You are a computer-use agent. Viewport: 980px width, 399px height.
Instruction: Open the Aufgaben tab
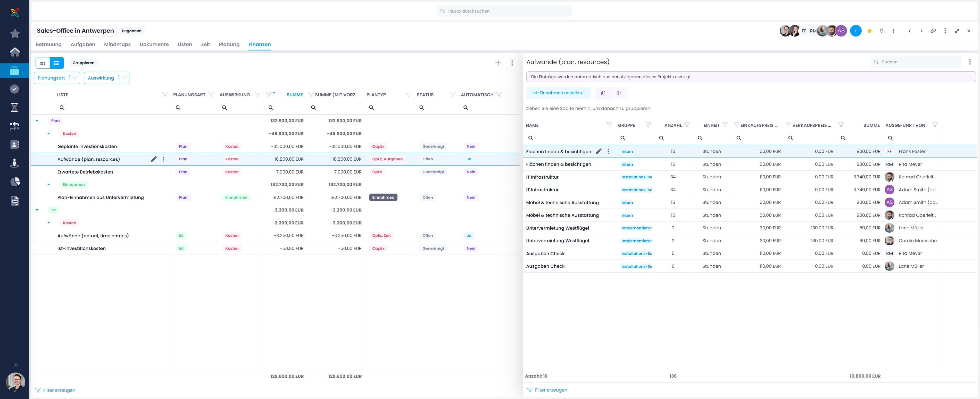[x=82, y=45]
